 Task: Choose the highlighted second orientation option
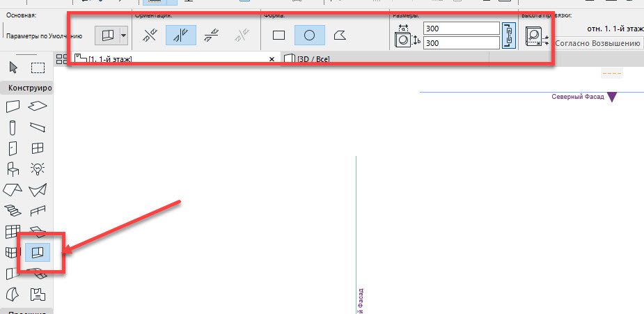tap(181, 36)
